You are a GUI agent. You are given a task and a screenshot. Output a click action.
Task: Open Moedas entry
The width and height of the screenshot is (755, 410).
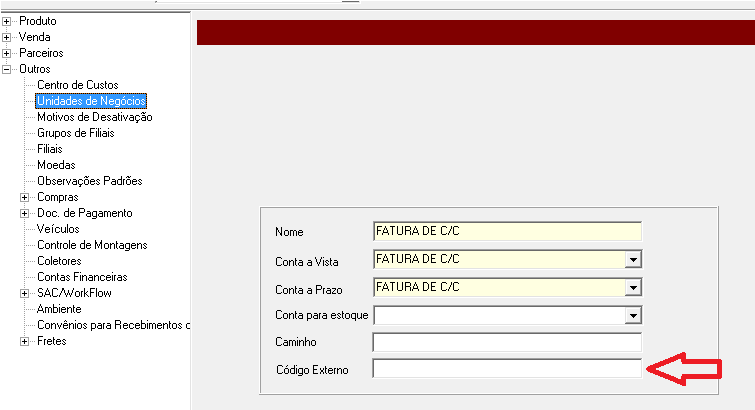pos(56,165)
